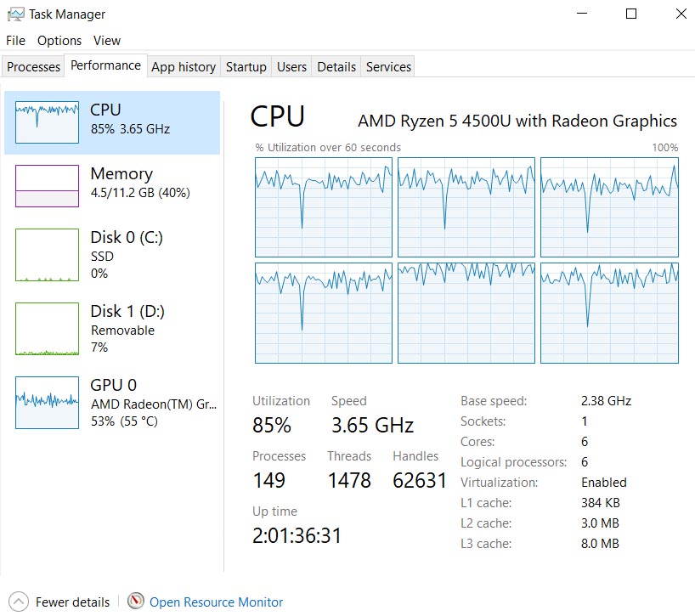695x616 pixels.
Task: Open the Services tab
Action: click(x=388, y=67)
